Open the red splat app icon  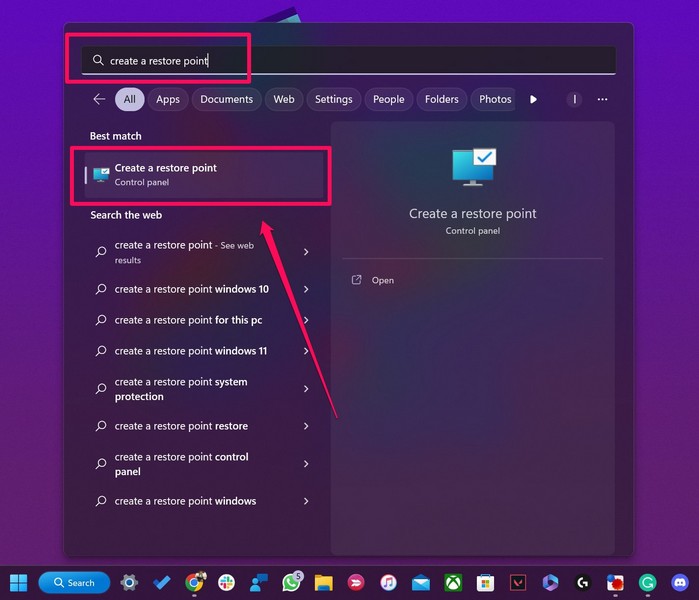pyautogui.click(x=615, y=583)
